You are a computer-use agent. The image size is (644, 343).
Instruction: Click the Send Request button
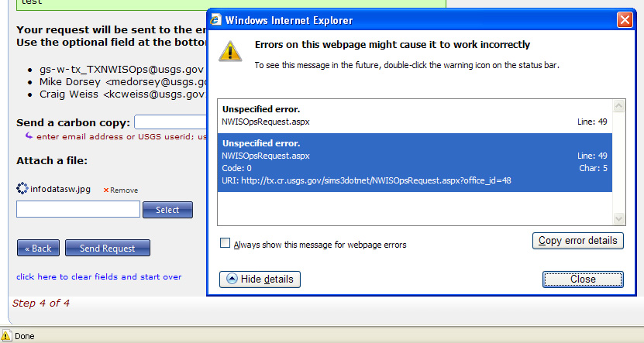coord(108,249)
